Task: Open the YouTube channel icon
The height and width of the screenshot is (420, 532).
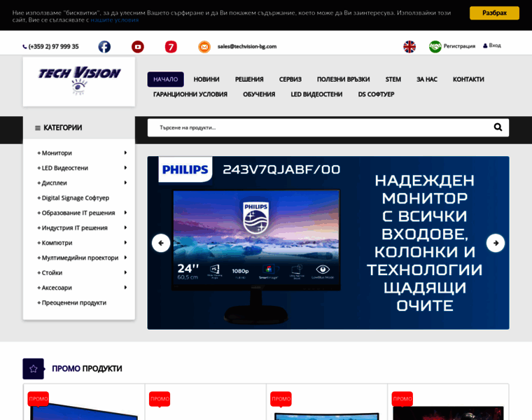Action: pos(138,46)
